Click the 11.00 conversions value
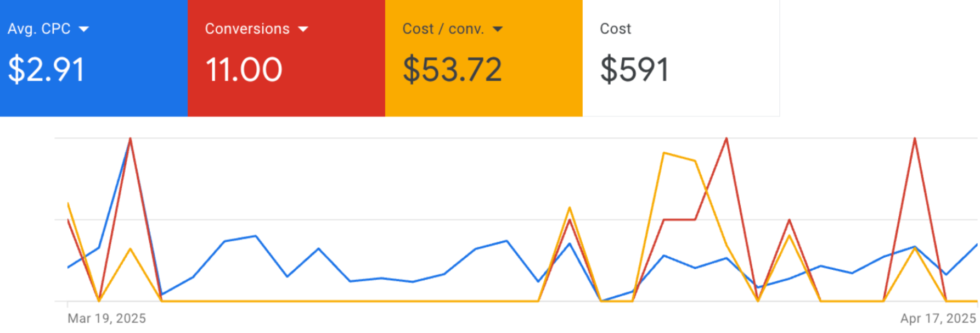Screen dimensions: 980x333 244,70
